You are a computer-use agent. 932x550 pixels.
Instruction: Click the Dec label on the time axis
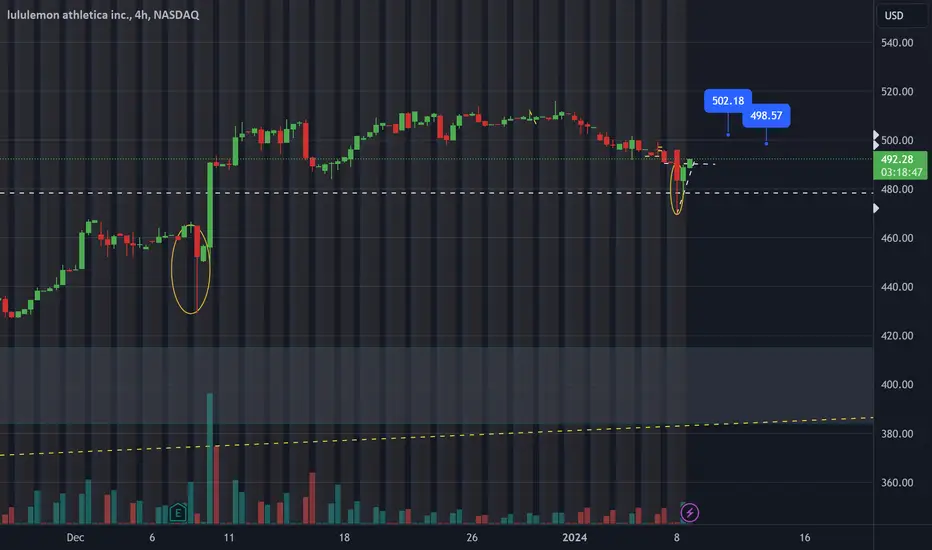tap(75, 538)
